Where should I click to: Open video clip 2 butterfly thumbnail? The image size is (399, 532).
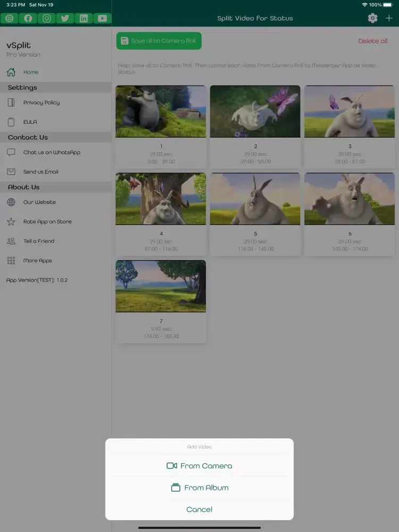(x=255, y=112)
